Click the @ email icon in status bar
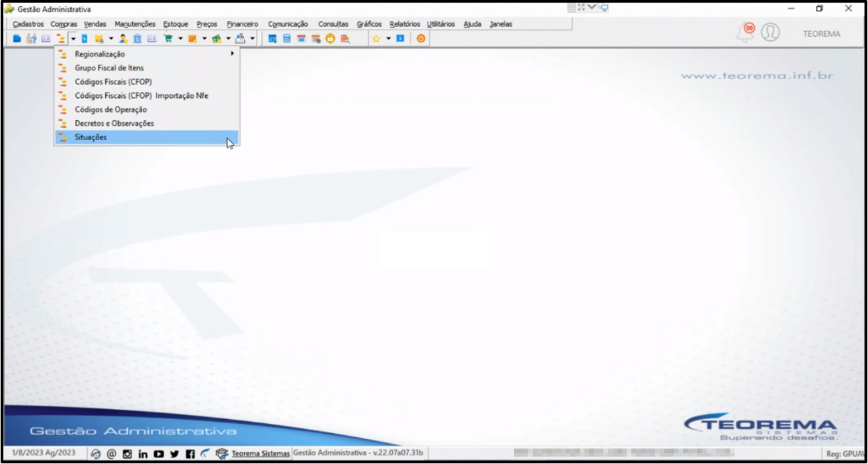The height and width of the screenshot is (464, 868). [111, 454]
